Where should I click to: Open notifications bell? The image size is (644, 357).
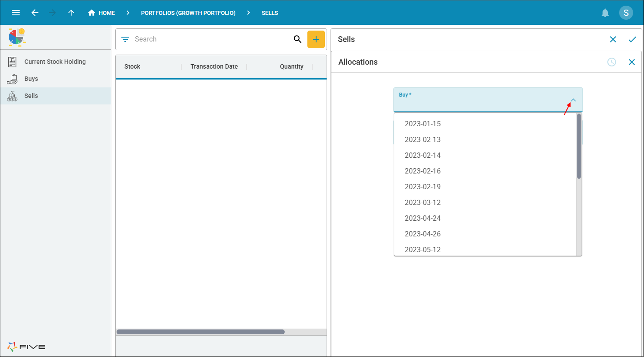pos(605,13)
